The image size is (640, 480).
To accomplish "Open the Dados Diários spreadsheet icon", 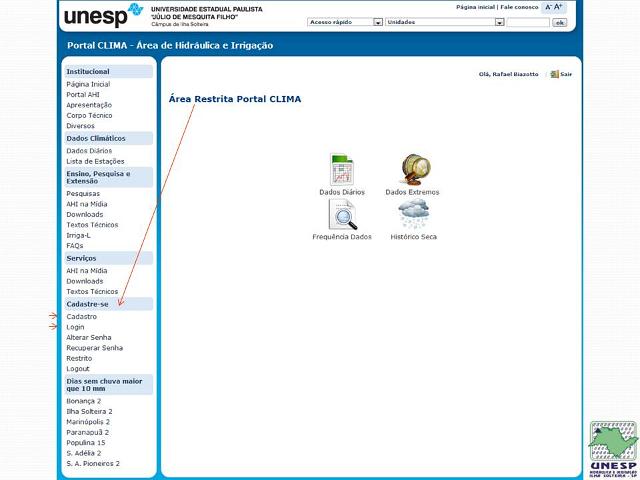I will (x=342, y=169).
